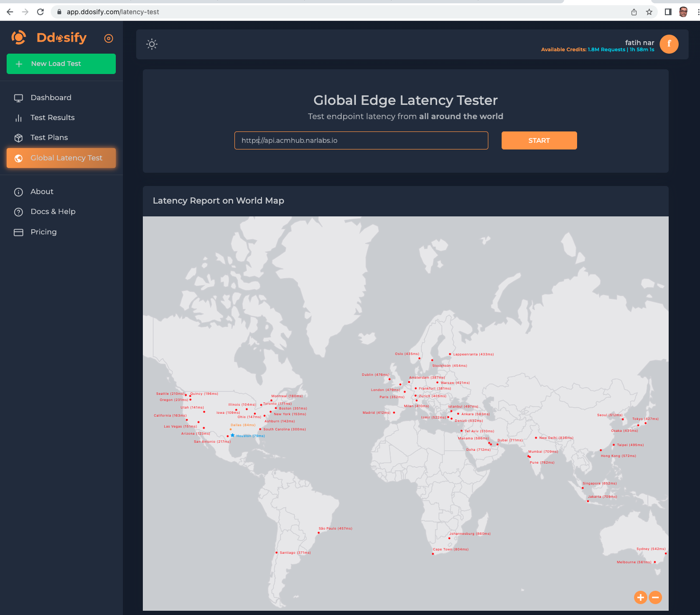Viewport: 700px width, 615px height.
Task: Reload the page with browser refresh icon
Action: [x=40, y=12]
